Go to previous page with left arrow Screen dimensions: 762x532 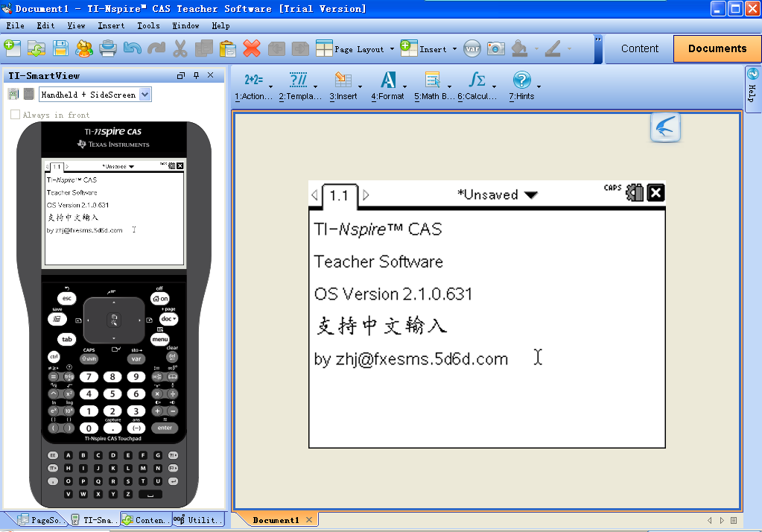click(314, 195)
